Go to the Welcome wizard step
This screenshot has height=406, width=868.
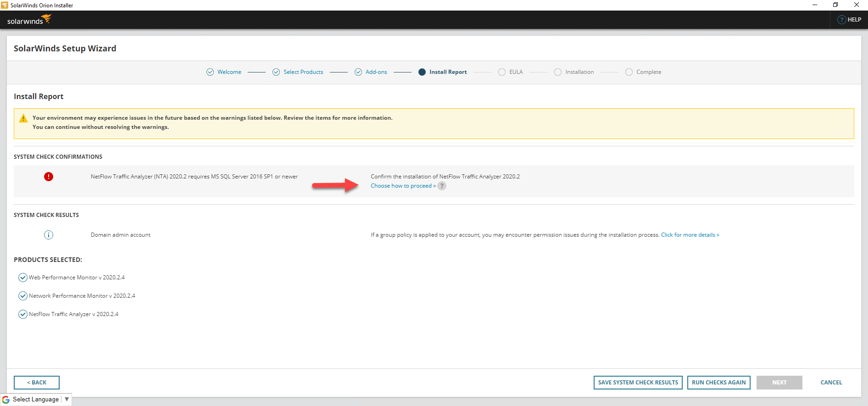click(x=229, y=72)
